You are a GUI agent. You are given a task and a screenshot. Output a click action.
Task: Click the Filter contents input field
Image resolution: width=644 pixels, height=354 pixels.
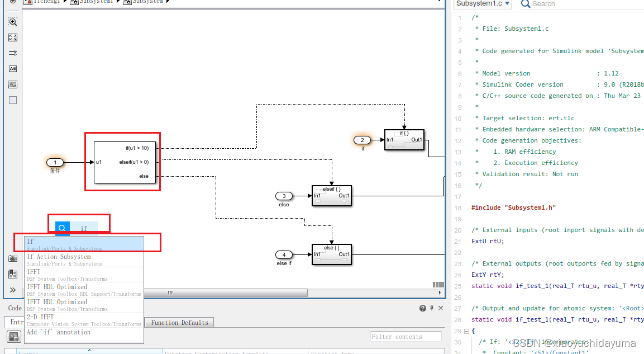[406, 336]
